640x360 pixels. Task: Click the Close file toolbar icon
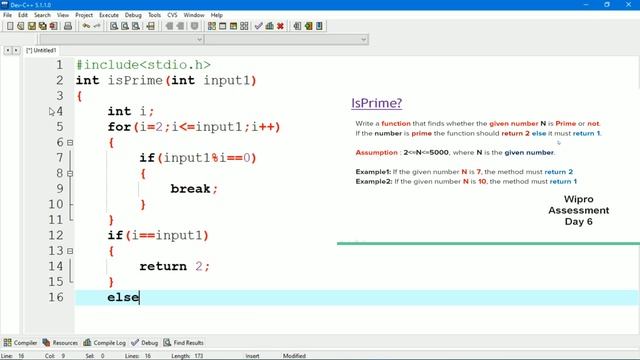(53, 26)
